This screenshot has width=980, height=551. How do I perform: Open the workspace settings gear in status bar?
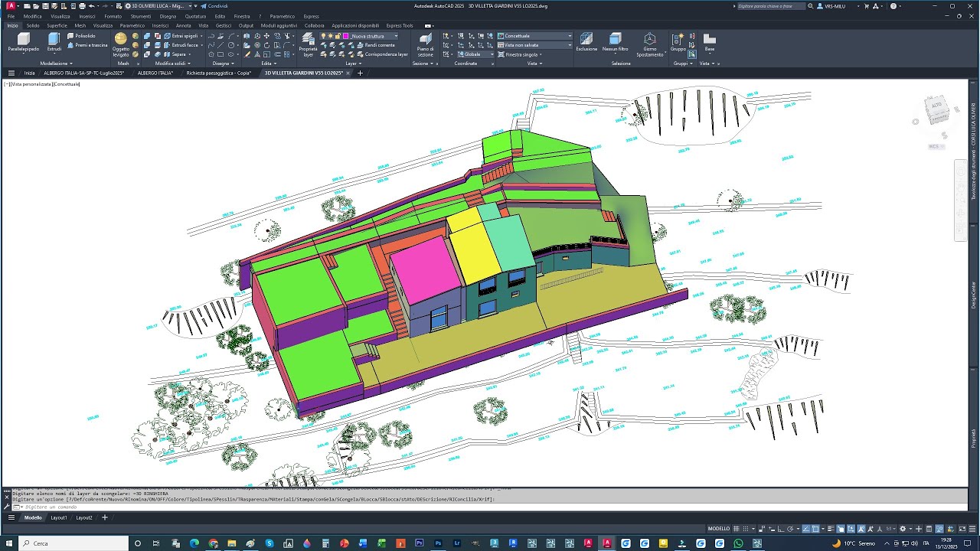903,529
